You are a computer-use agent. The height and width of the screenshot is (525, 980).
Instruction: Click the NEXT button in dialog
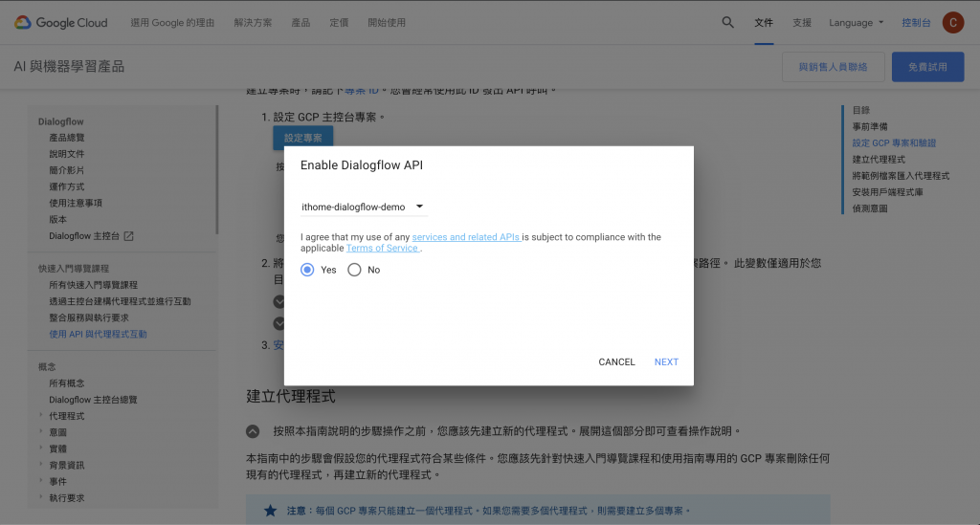[x=666, y=362]
